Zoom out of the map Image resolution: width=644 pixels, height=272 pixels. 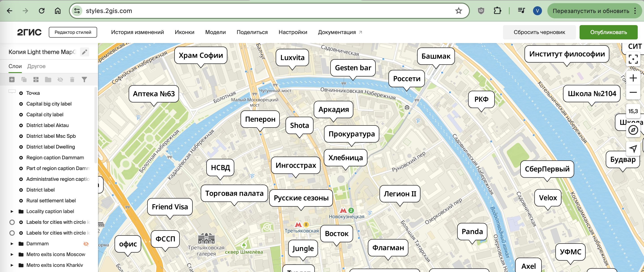pyautogui.click(x=633, y=93)
